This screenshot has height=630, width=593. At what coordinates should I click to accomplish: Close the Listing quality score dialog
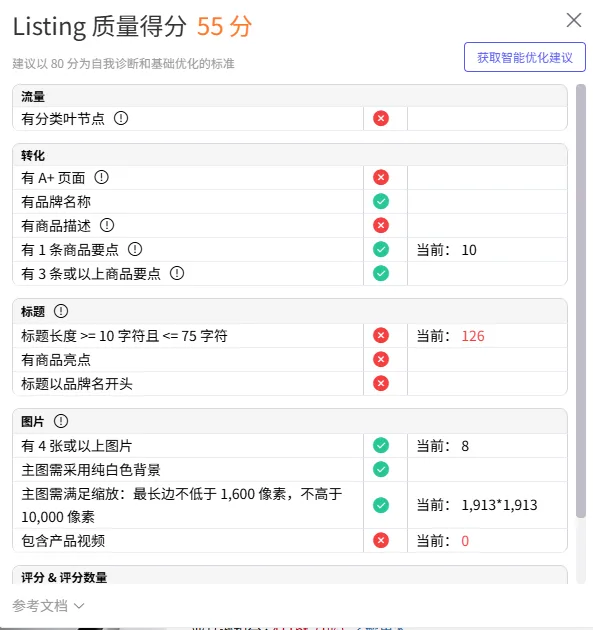pyautogui.click(x=574, y=20)
